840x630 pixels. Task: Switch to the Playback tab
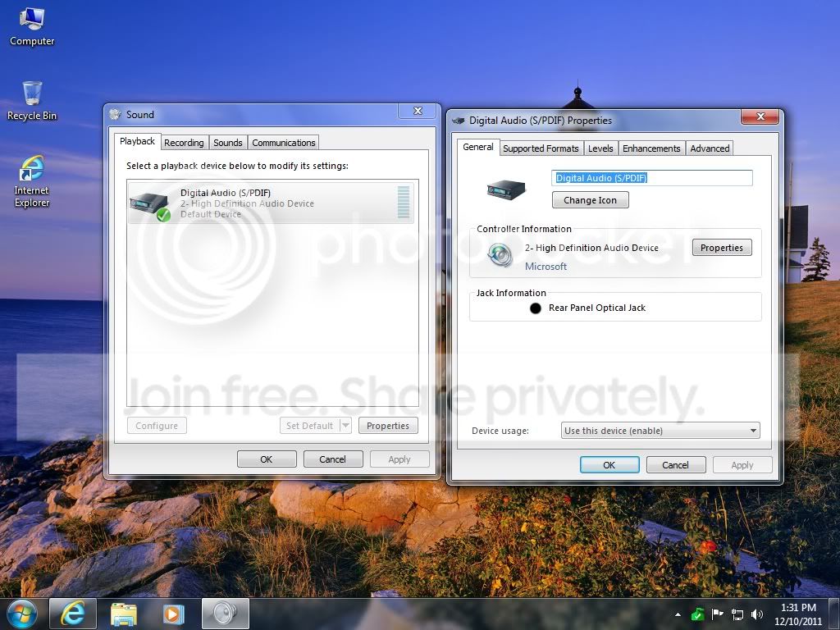click(x=137, y=141)
